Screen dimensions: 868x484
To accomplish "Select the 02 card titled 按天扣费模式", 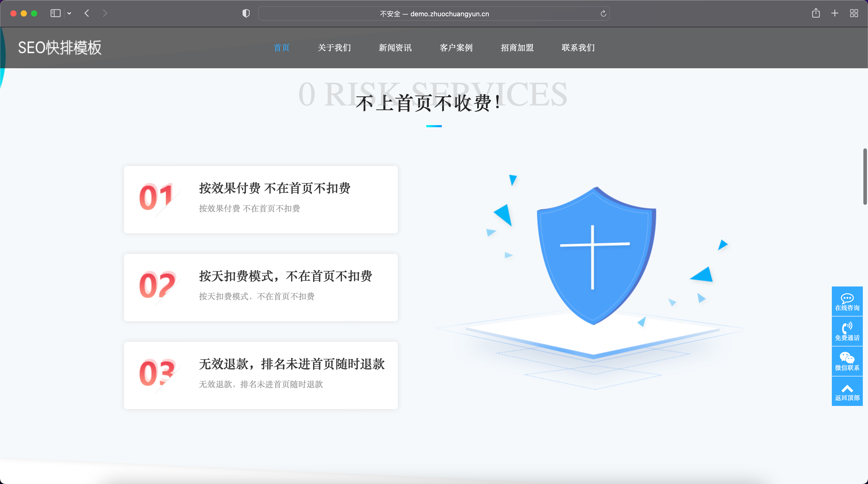I will pyautogui.click(x=261, y=287).
